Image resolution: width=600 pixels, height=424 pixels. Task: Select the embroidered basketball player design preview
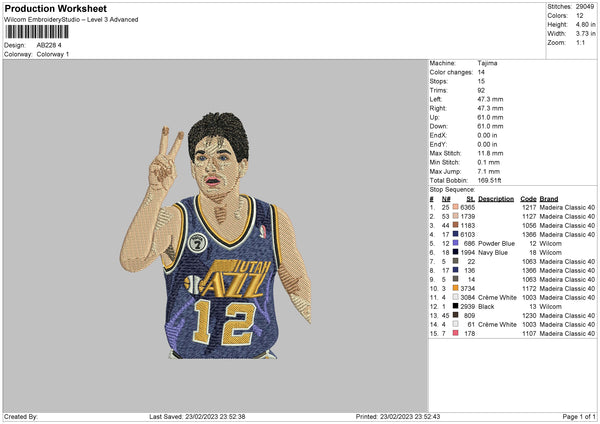click(x=215, y=235)
